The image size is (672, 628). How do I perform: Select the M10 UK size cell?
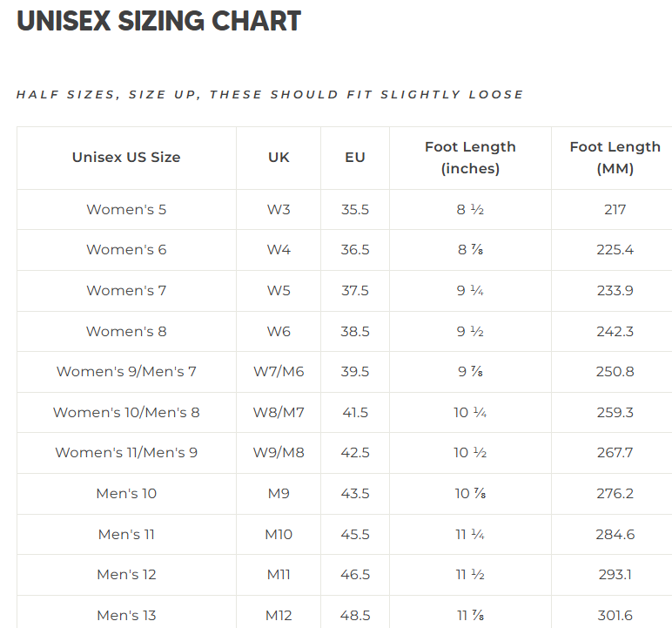[x=279, y=534]
